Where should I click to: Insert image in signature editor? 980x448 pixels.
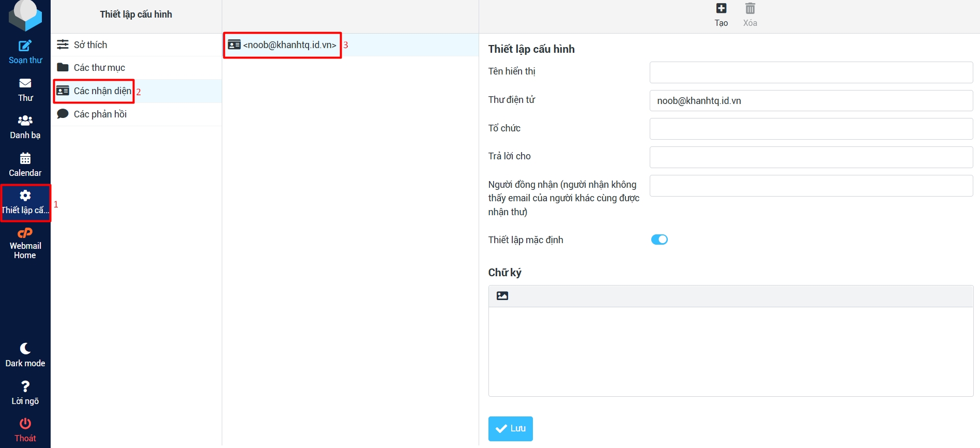coord(502,296)
